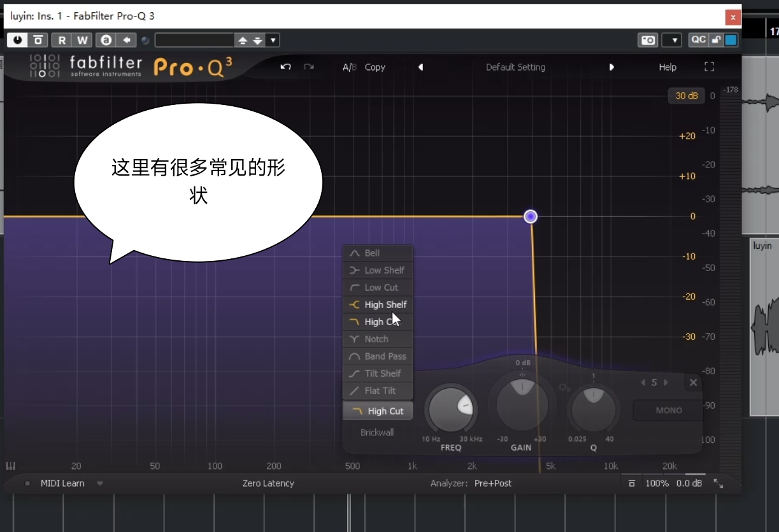Click the camera snapshot icon in the header
The width and height of the screenshot is (779, 532).
tap(647, 39)
